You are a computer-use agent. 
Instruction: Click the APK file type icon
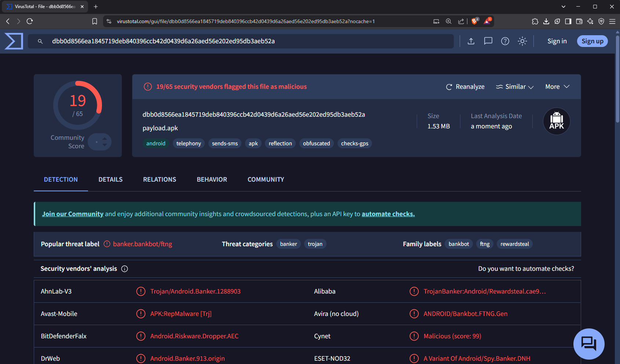click(557, 121)
